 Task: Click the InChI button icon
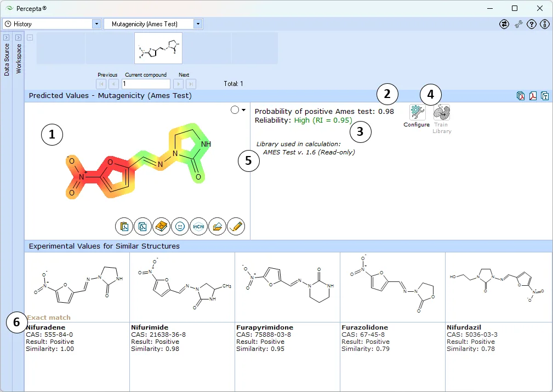click(198, 227)
